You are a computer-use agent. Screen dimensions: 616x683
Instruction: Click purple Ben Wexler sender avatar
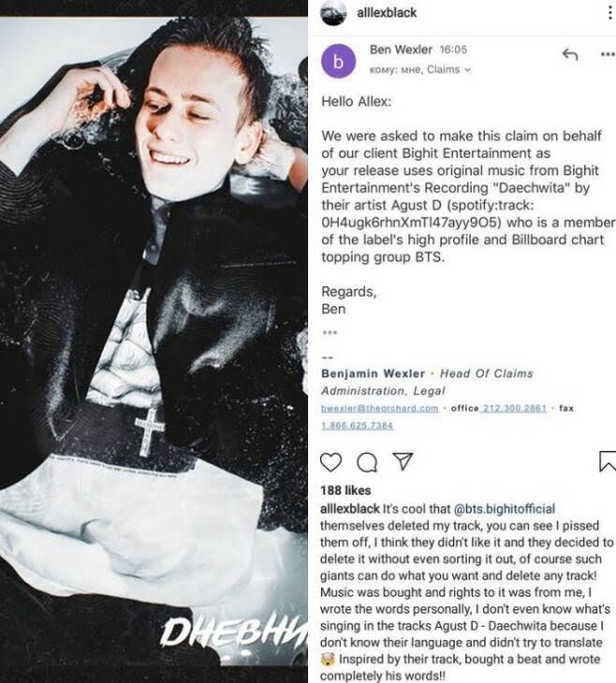[338, 61]
